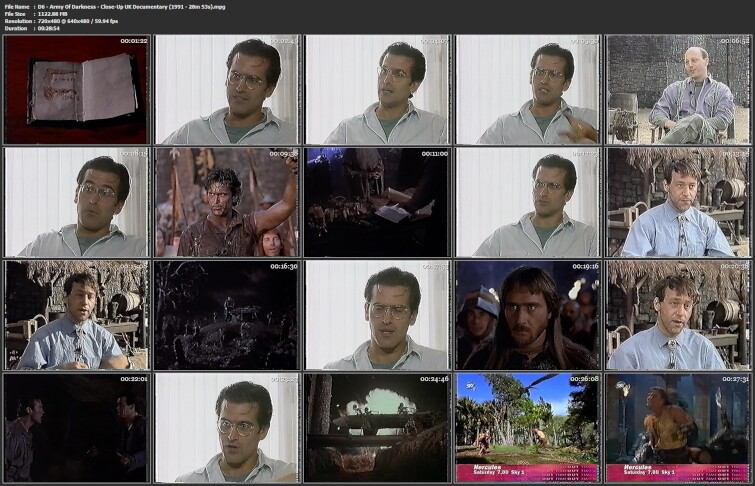Select the bearded knight frame at 00:19:16
The image size is (755, 486).
(x=528, y=315)
